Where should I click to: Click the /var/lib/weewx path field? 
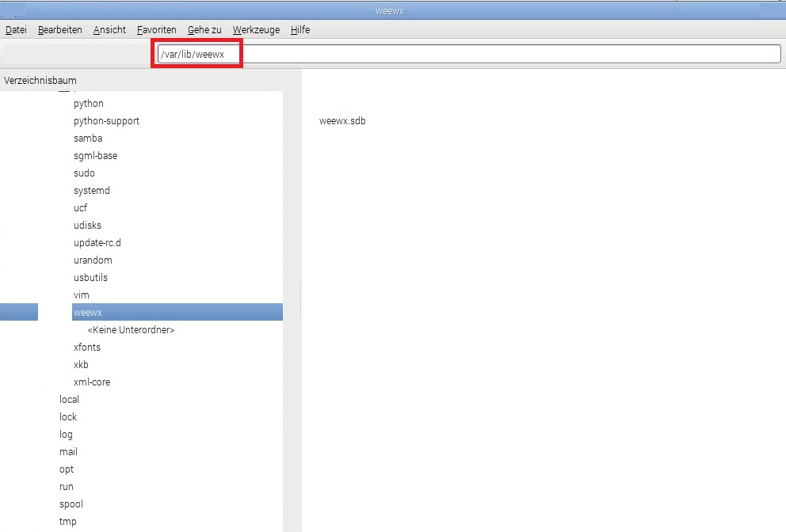pyautogui.click(x=469, y=54)
